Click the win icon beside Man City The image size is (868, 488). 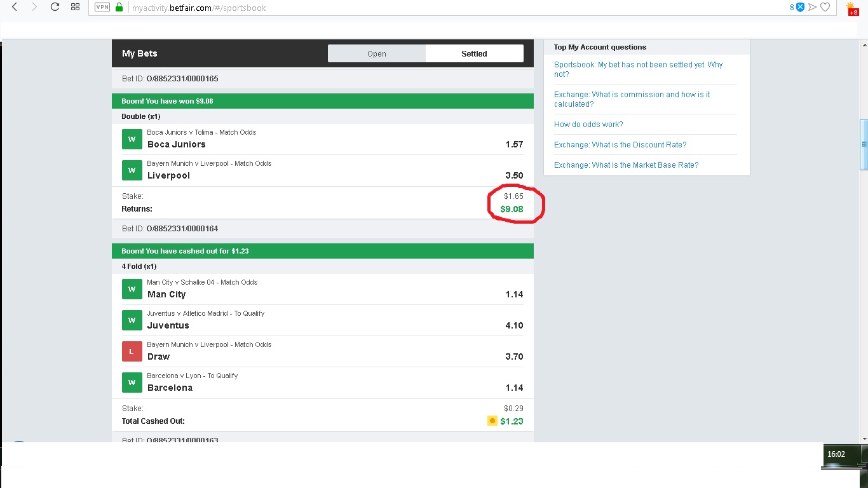click(x=132, y=289)
